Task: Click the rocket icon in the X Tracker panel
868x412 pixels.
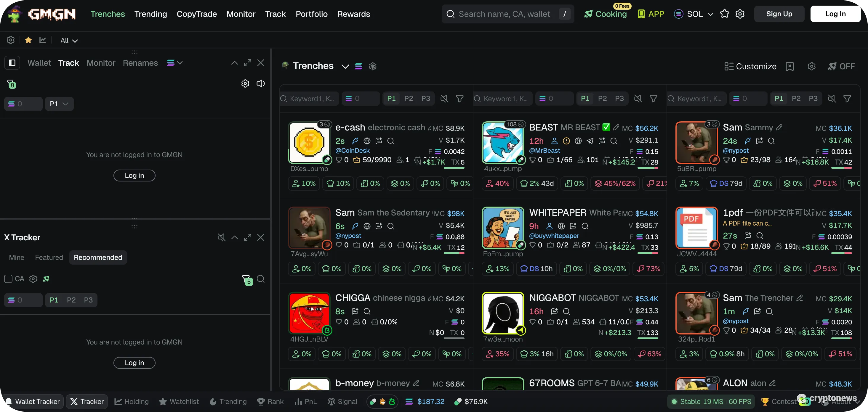Action: click(x=47, y=279)
